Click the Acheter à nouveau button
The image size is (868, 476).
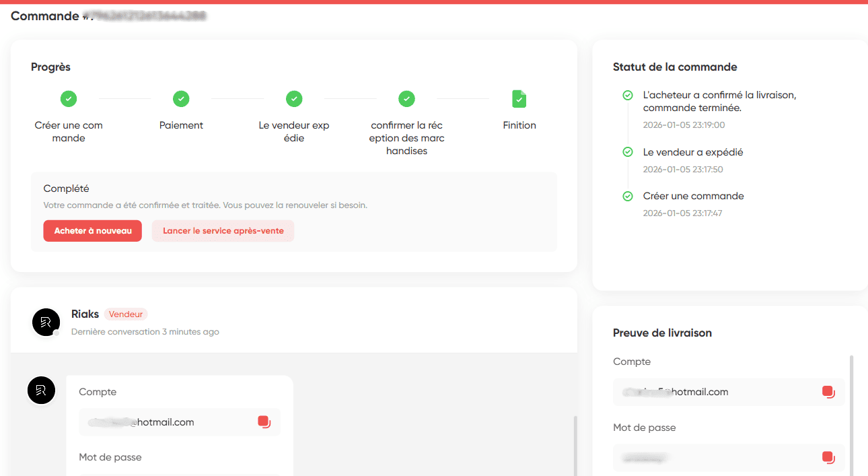click(x=93, y=231)
